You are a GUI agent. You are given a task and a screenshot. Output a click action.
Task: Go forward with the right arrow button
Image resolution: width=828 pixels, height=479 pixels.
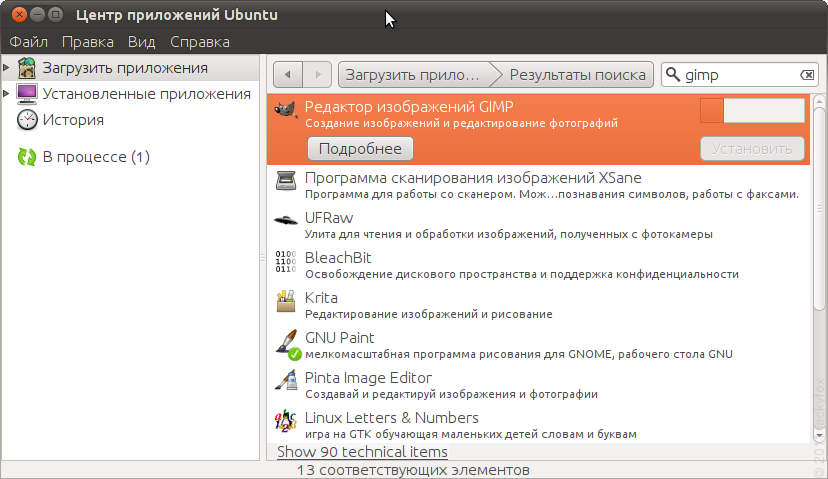pos(317,74)
